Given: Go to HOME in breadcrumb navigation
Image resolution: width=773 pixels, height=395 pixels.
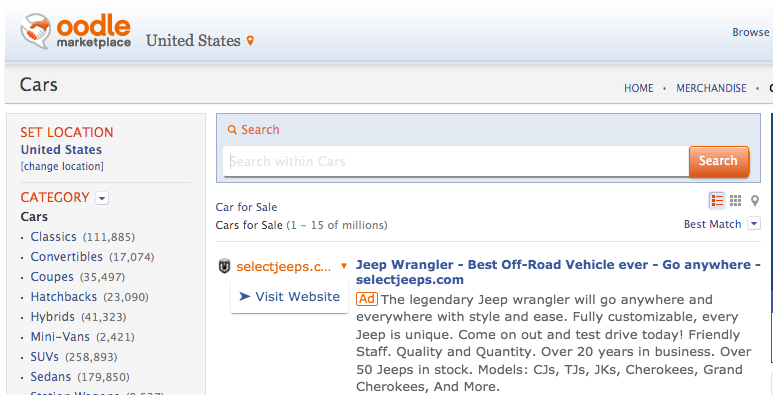Looking at the screenshot, I should [x=638, y=88].
